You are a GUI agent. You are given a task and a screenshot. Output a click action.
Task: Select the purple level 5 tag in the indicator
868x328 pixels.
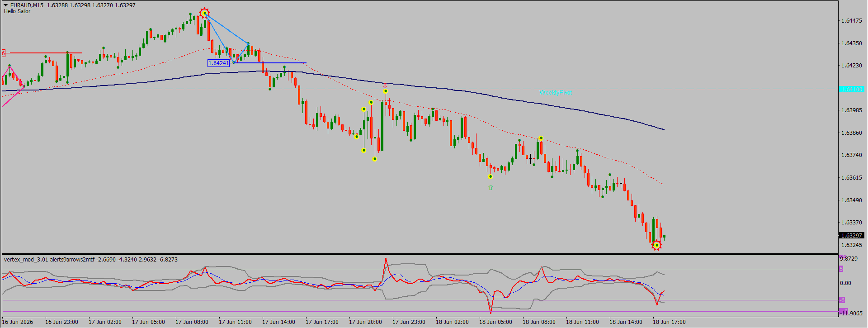[841, 269]
